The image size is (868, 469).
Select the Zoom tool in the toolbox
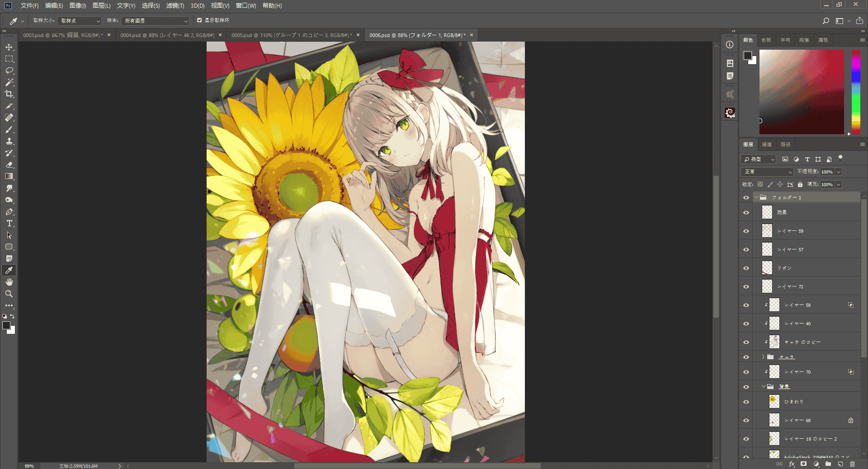(x=9, y=294)
